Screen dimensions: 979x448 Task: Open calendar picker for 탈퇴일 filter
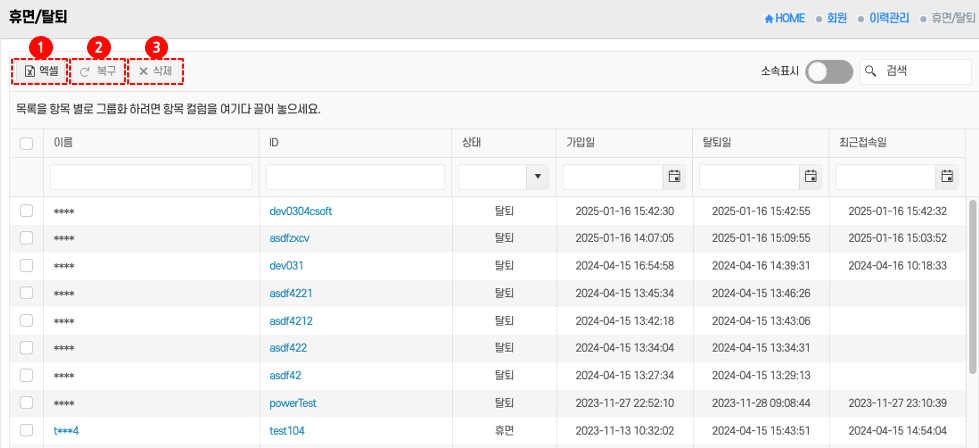click(x=810, y=177)
